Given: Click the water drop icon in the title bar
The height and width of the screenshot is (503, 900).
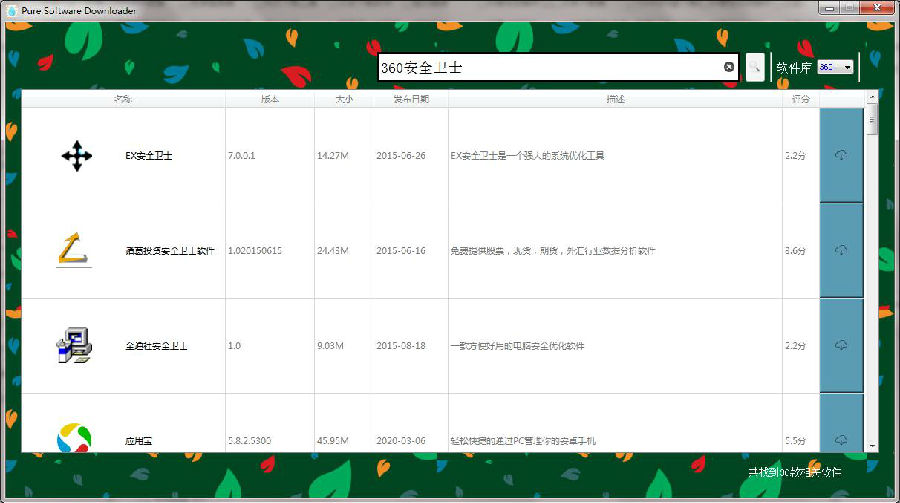Looking at the screenshot, I should coord(11,10).
